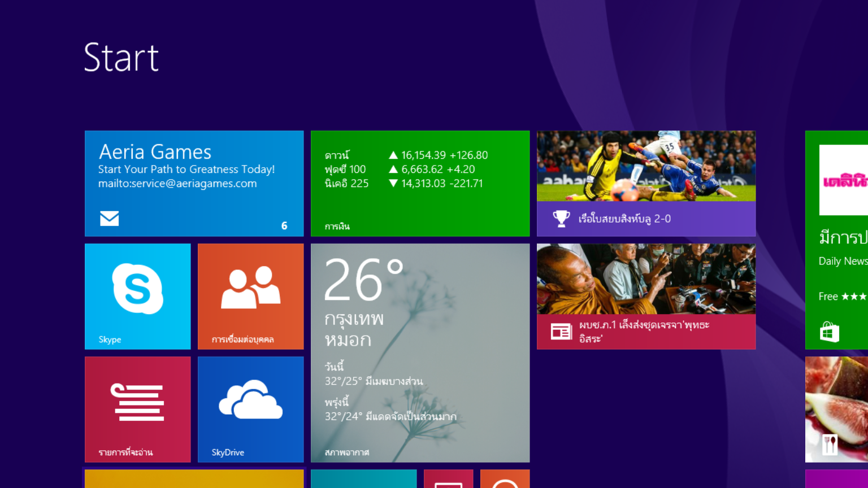Open the Reading List icon

(x=137, y=402)
